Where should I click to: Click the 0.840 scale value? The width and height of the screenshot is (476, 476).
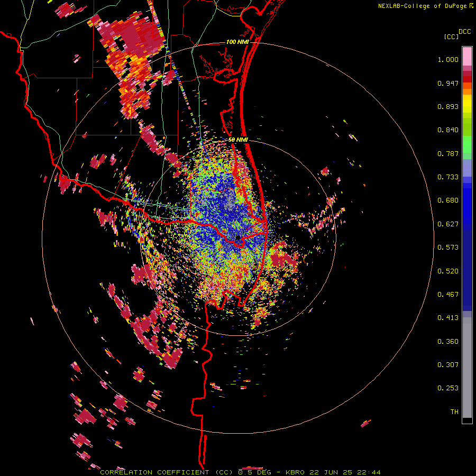pyautogui.click(x=448, y=130)
